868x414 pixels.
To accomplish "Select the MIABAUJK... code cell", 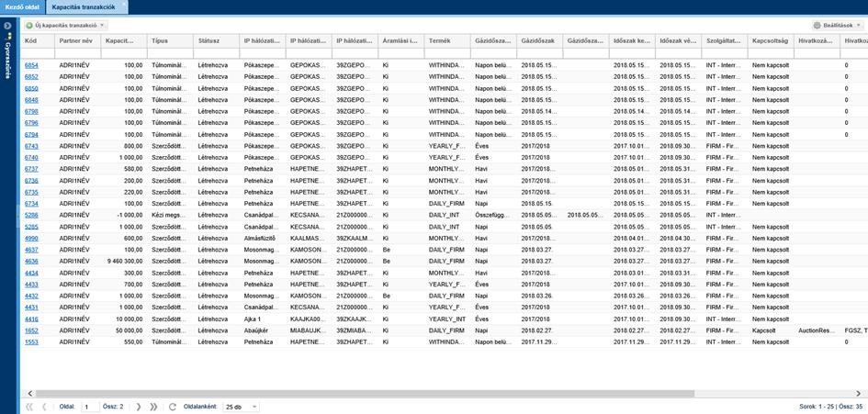I will (309, 330).
